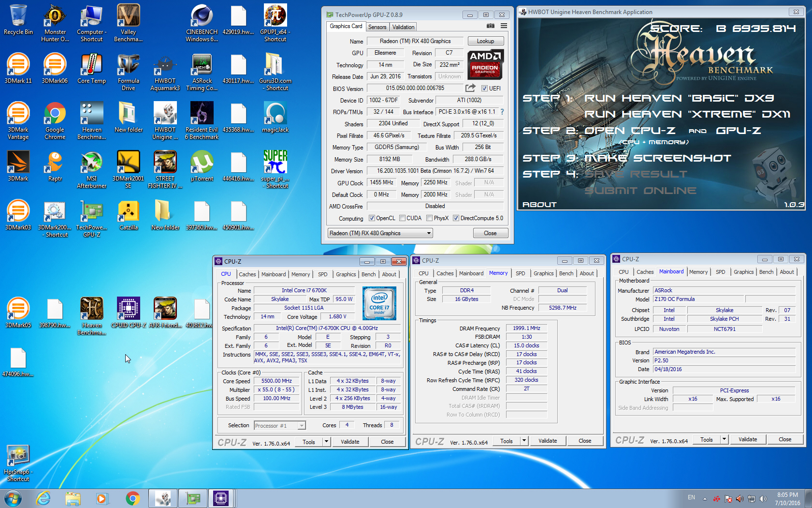Open the HWBOT Aquamark3 icon

point(165,72)
